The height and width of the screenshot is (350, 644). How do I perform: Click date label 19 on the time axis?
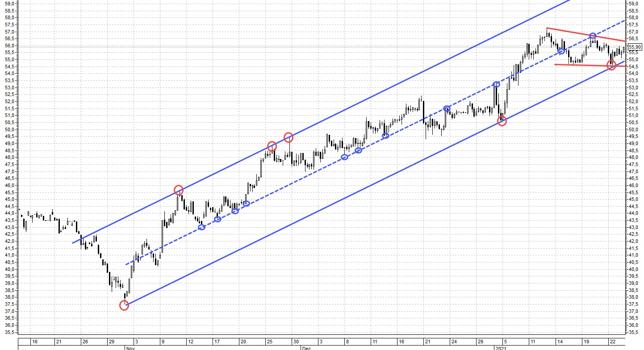point(586,342)
